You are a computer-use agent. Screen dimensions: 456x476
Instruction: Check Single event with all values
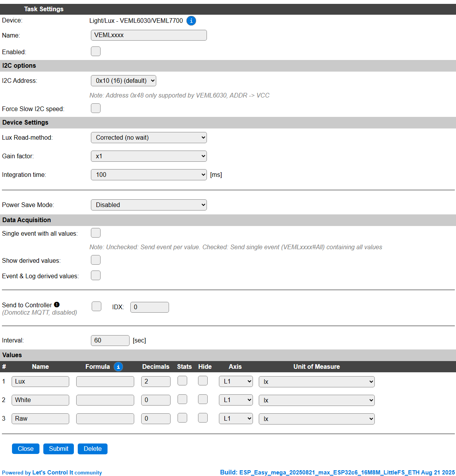(x=96, y=233)
